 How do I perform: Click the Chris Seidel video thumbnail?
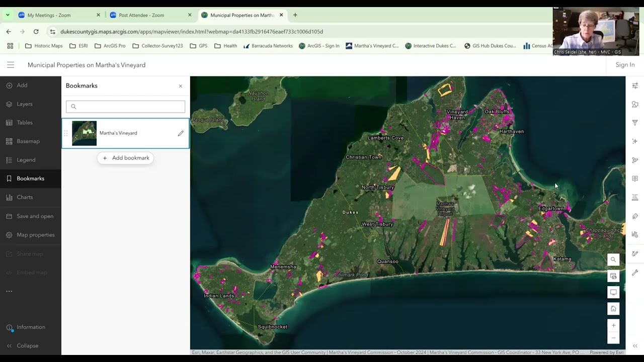tap(596, 31)
